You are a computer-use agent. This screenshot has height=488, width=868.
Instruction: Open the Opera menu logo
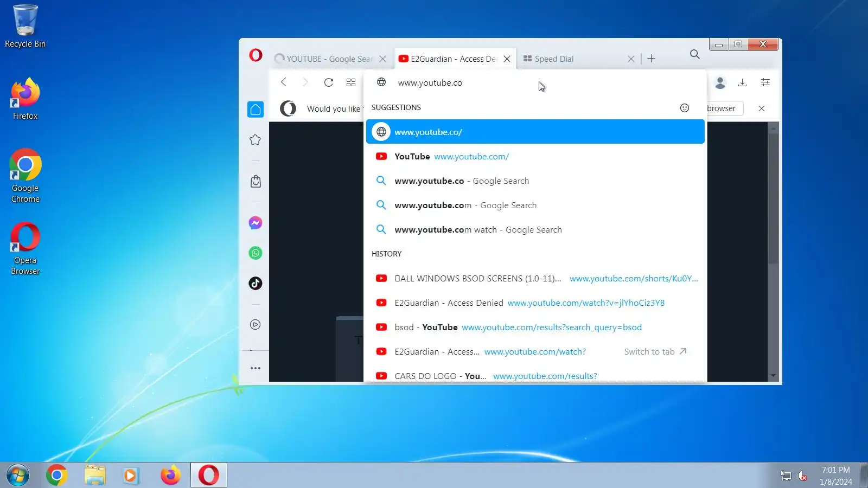256,55
